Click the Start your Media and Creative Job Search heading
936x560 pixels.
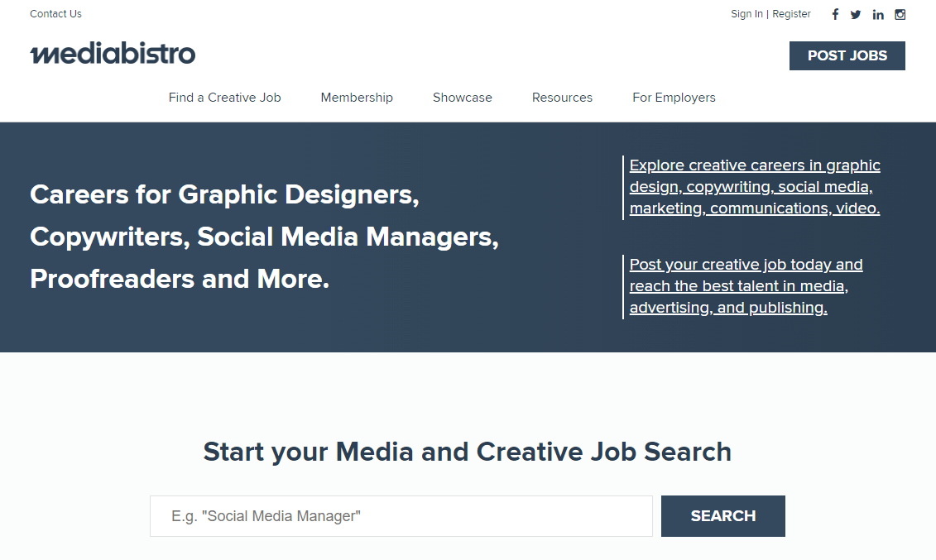467,452
